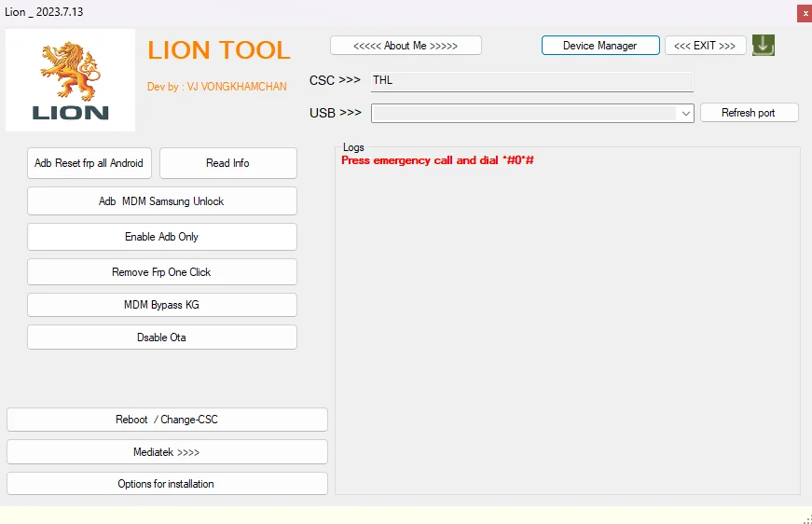
Task: Click MDM Bypass KG button
Action: click(161, 305)
